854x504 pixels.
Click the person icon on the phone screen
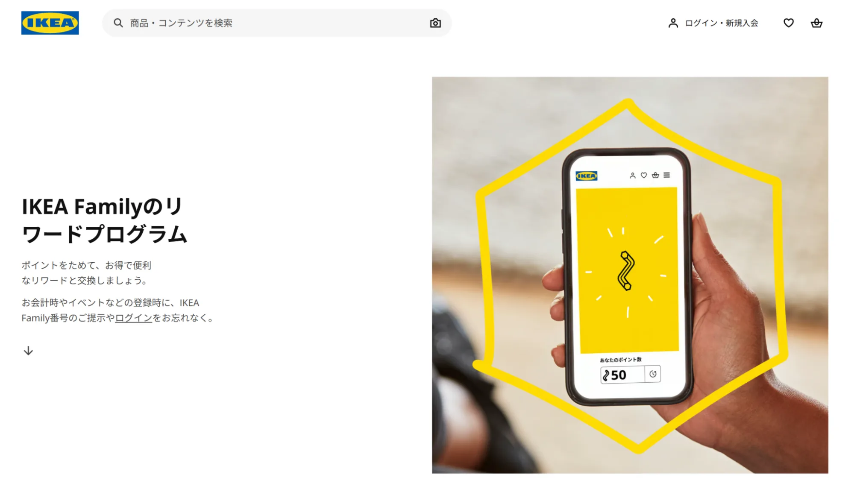tap(633, 175)
